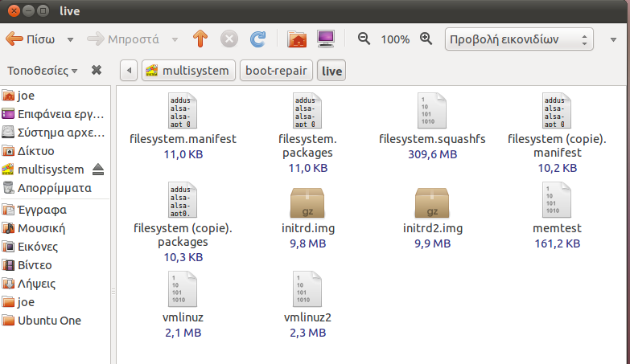Click the path bar left scroll arrow
This screenshot has width=630, height=364.
[x=130, y=71]
